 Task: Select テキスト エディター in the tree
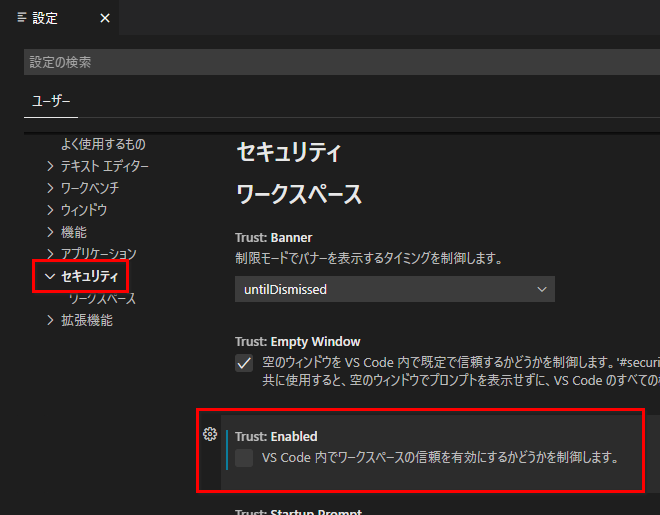point(105,166)
